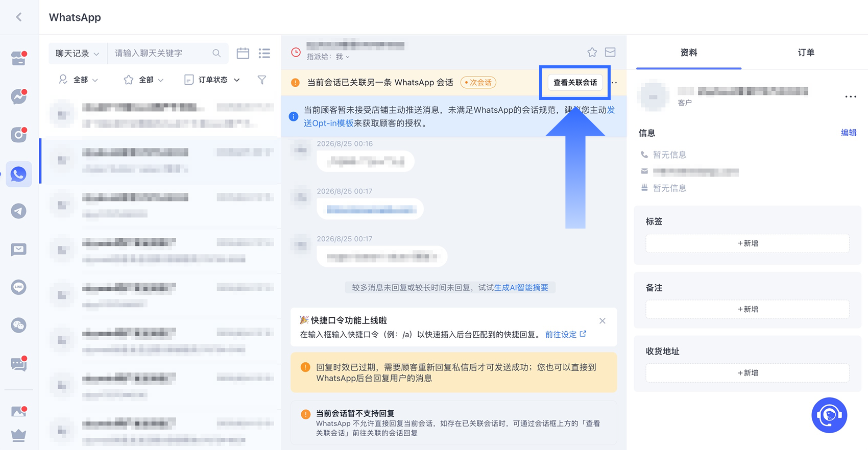Viewport: 868px width, 450px height.
Task: Expand the 全部 star filter dropdown
Action: tap(144, 80)
